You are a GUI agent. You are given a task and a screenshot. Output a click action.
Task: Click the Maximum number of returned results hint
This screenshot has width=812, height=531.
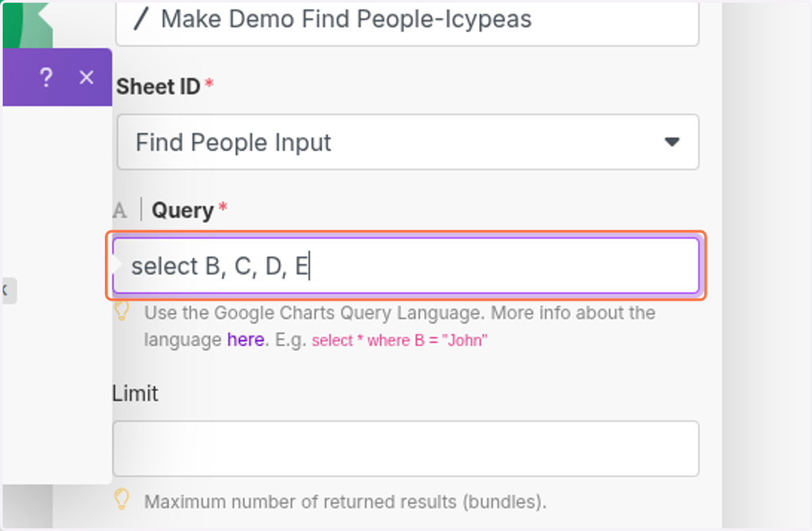pos(345,502)
